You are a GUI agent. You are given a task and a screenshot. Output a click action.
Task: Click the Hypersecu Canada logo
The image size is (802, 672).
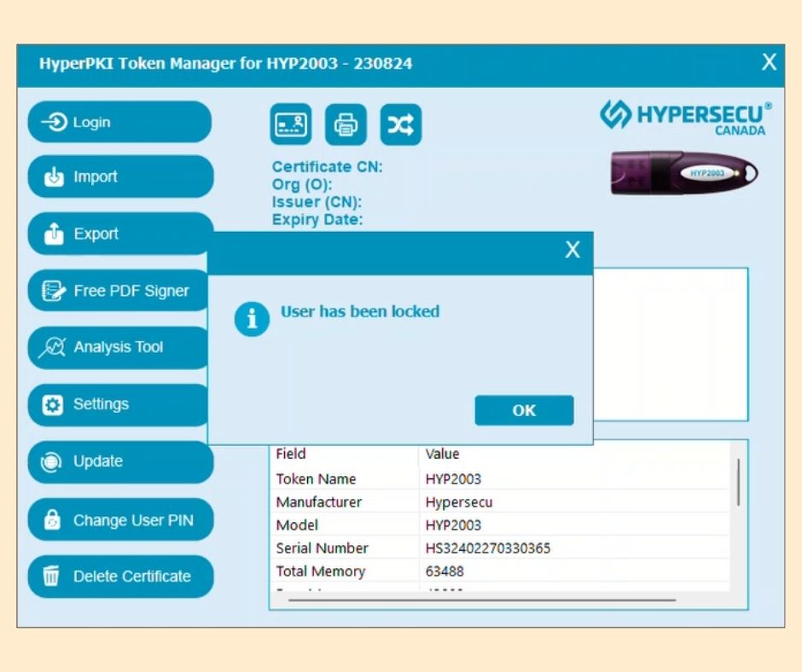pyautogui.click(x=685, y=117)
